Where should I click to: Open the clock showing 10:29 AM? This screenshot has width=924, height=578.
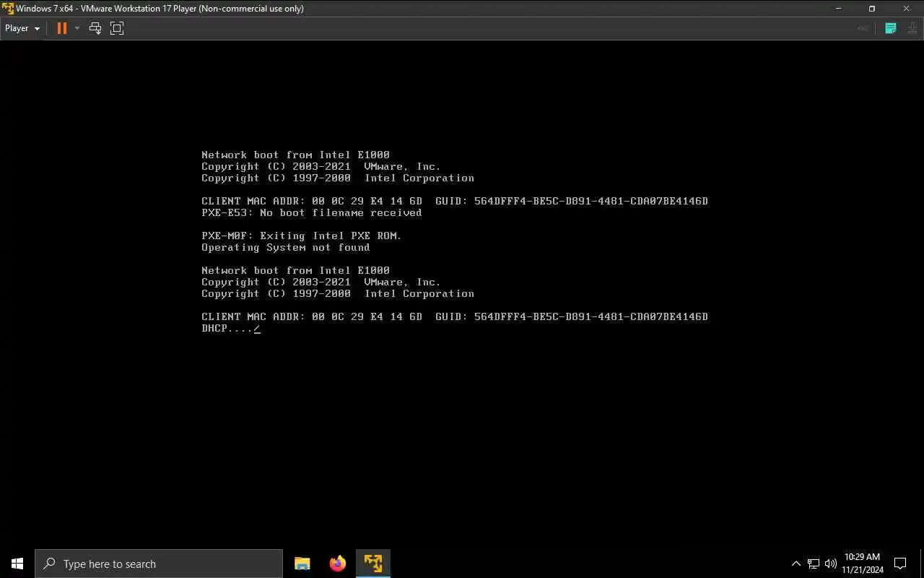click(x=863, y=564)
